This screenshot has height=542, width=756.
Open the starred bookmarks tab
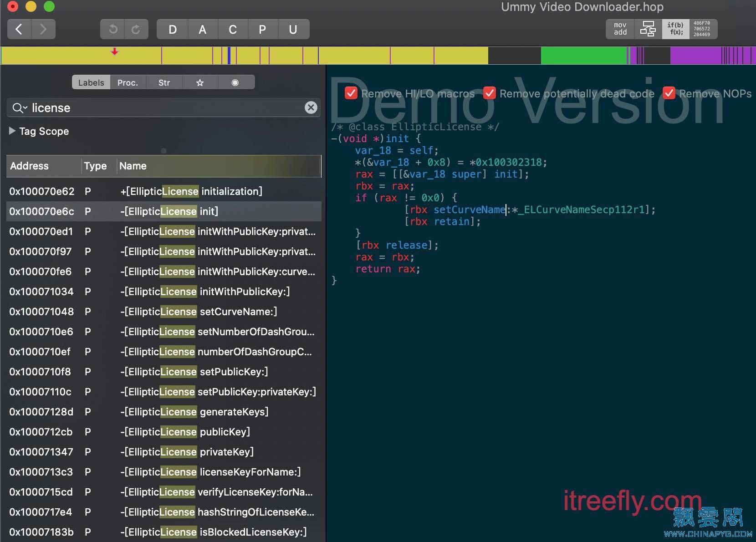pyautogui.click(x=200, y=82)
